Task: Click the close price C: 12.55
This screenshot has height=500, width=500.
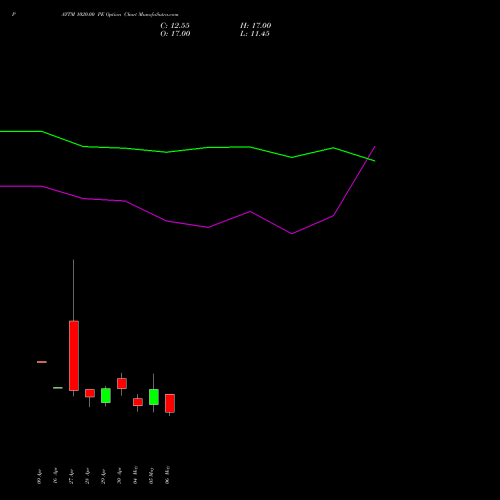Action: (175, 26)
